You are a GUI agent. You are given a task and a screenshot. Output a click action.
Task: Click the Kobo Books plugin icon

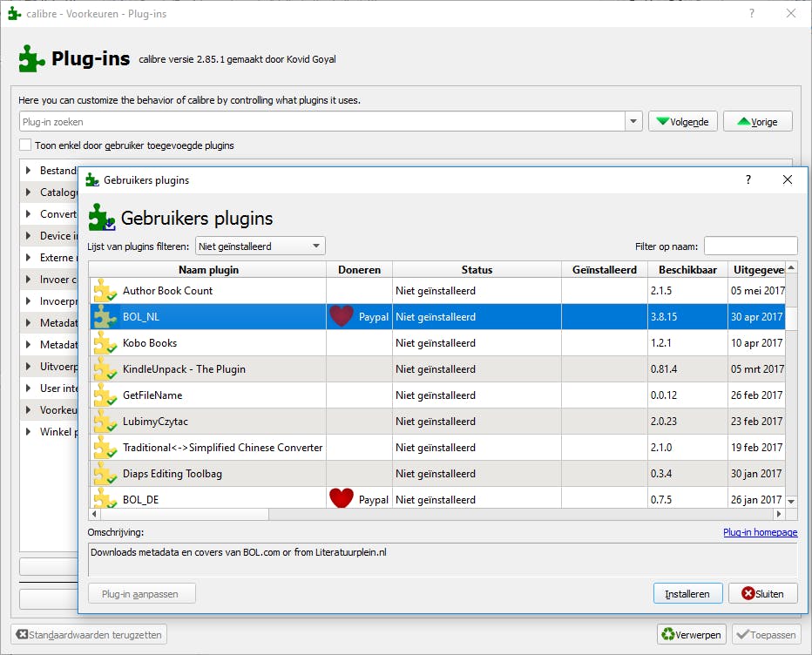point(105,343)
